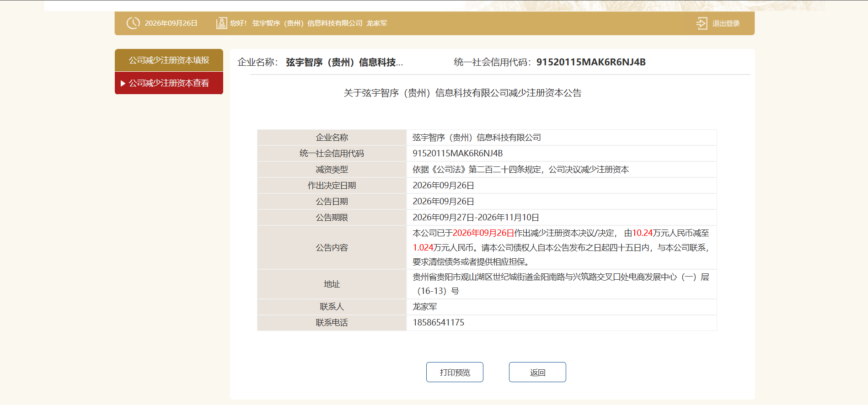This screenshot has height=405, width=868.
Task: Click the 公告期限 label cell
Action: pyautogui.click(x=332, y=218)
